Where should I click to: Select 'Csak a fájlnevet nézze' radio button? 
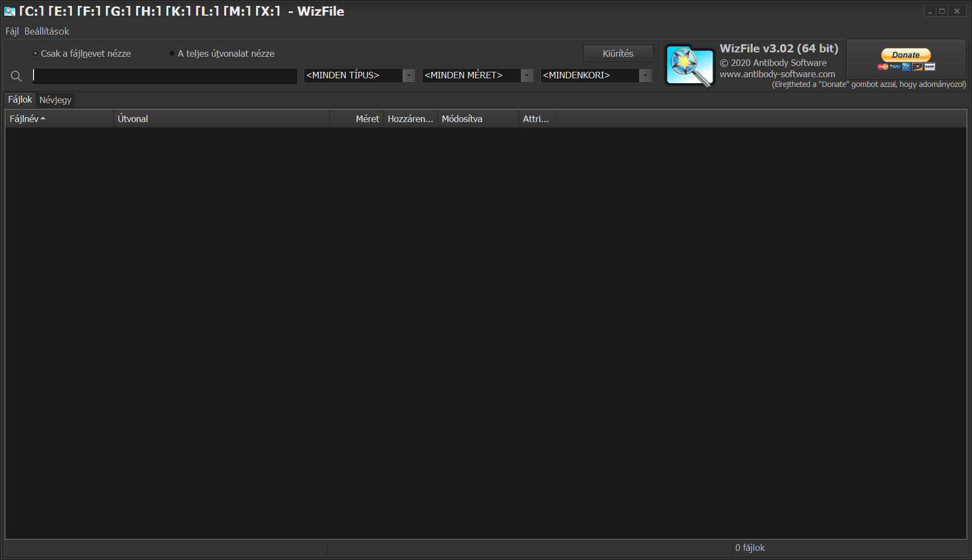point(36,53)
